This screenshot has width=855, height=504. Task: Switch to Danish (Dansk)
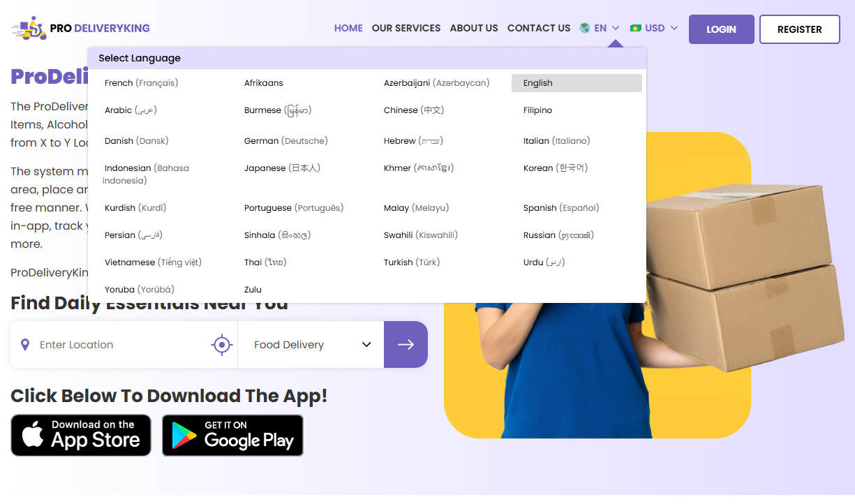pos(137,141)
